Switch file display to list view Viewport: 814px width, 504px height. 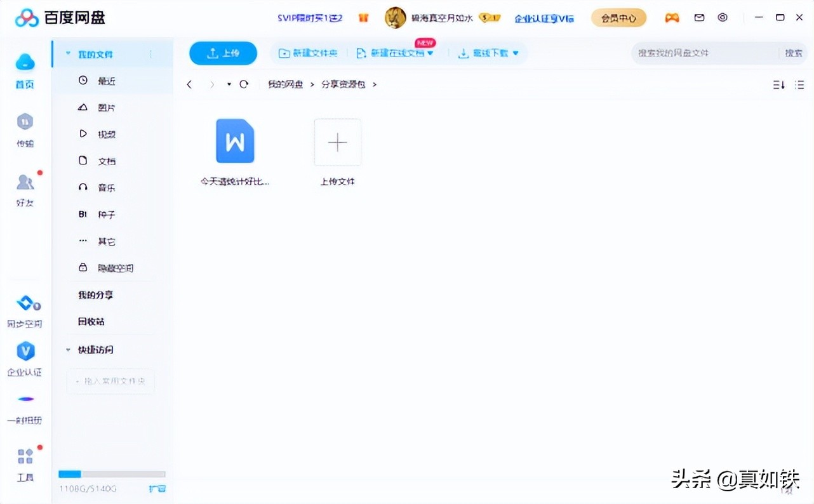click(x=799, y=84)
